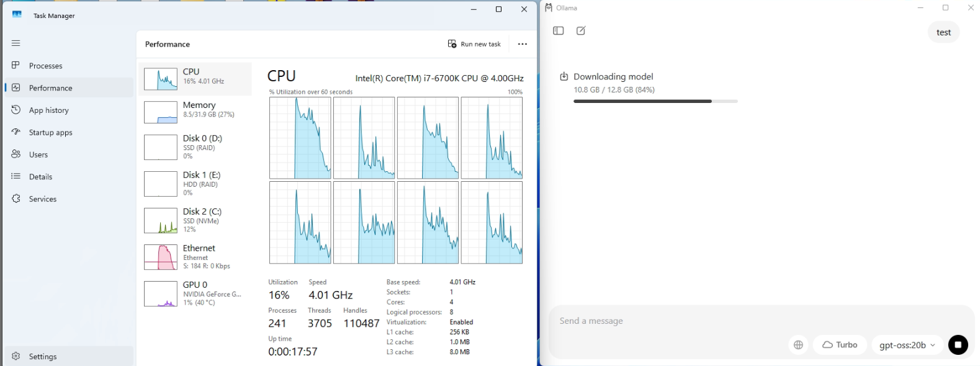Select Disk 1 (E:) performance entry
Viewport: 980px width, 366px height.
pos(196,184)
